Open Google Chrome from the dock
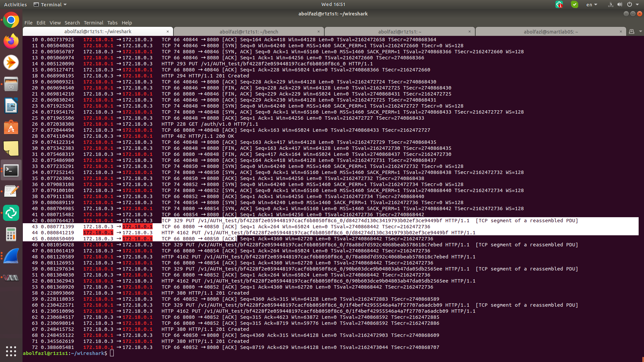 [x=11, y=20]
